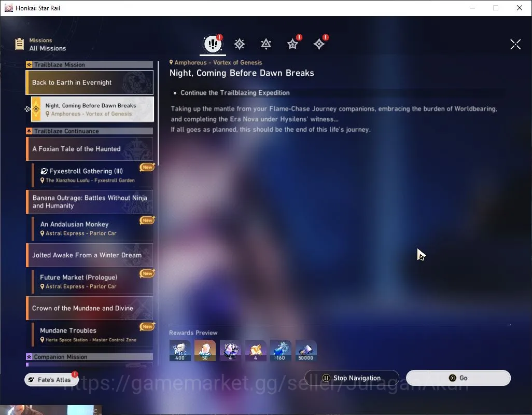Open Fate's Atlas
Screen dimensions: 532x415
click(51, 379)
